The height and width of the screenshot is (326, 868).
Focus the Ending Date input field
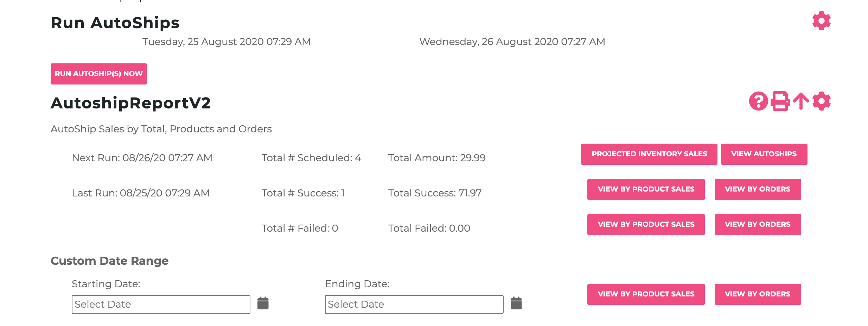pos(414,305)
